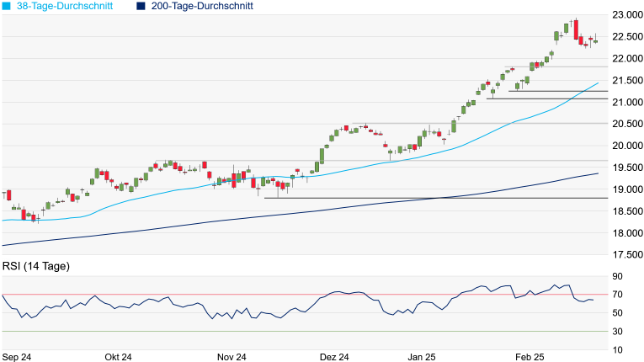Click the Okt 24 date label
This screenshot has width=644, height=362.
click(119, 356)
